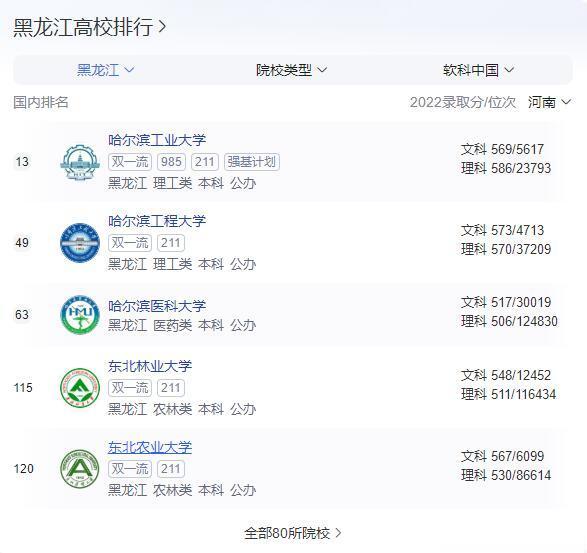Click the 2022录取分/位次 header label
This screenshot has height=553, width=587.
(x=463, y=102)
